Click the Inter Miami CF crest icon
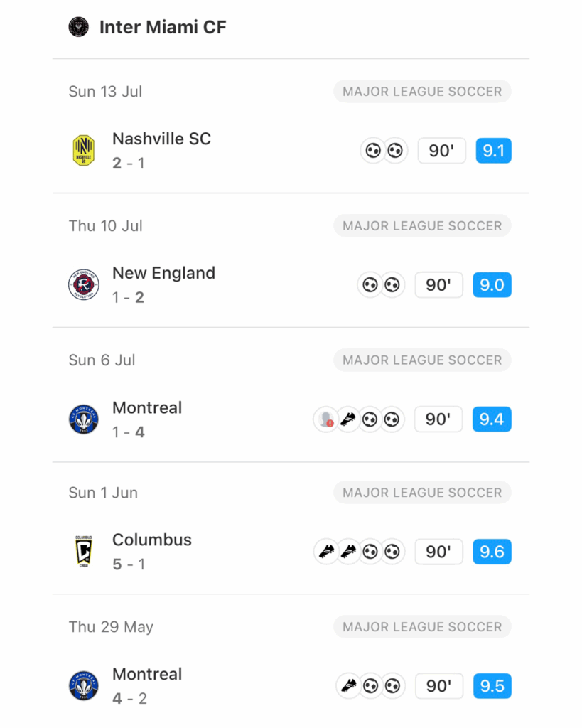This screenshot has height=728, width=582. point(78,27)
